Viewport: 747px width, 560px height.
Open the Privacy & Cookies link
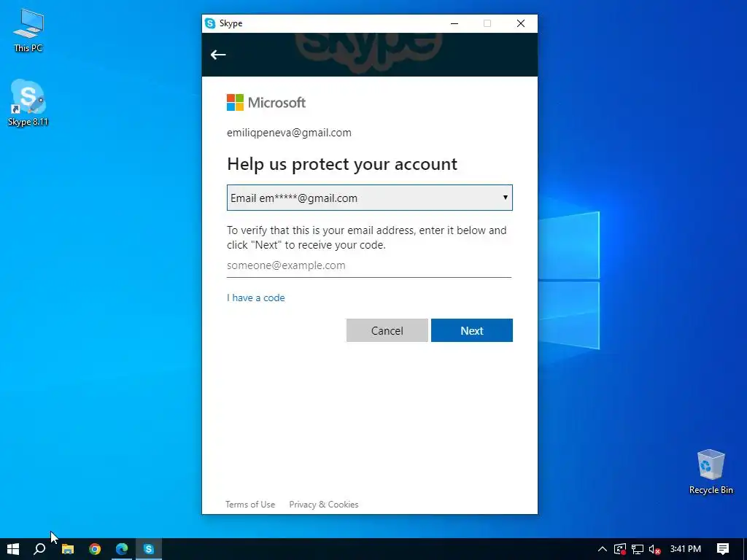coord(323,505)
